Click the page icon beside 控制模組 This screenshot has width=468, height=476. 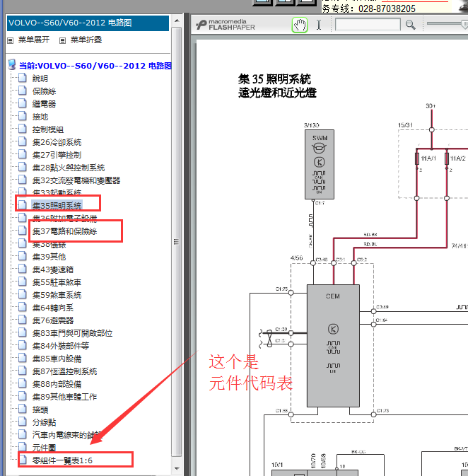coord(22,129)
